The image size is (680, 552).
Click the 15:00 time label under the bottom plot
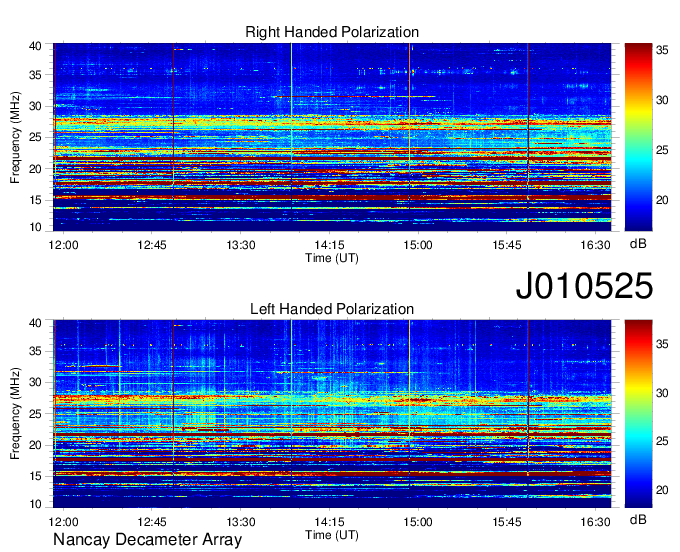418,522
